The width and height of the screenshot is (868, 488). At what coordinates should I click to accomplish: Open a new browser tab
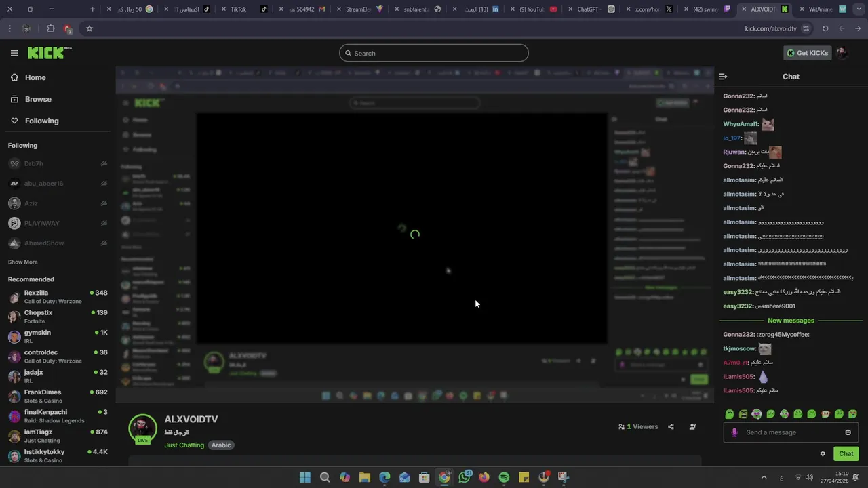coord(92,9)
